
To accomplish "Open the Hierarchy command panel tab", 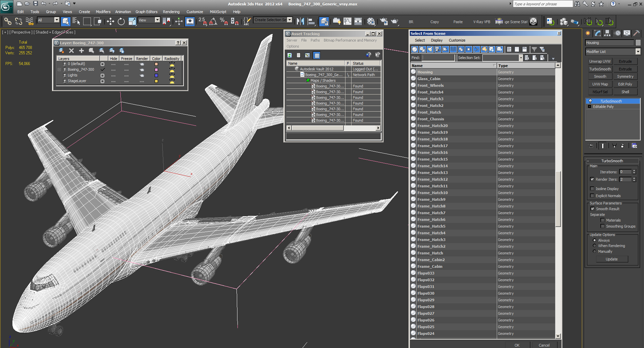I will click(x=607, y=33).
